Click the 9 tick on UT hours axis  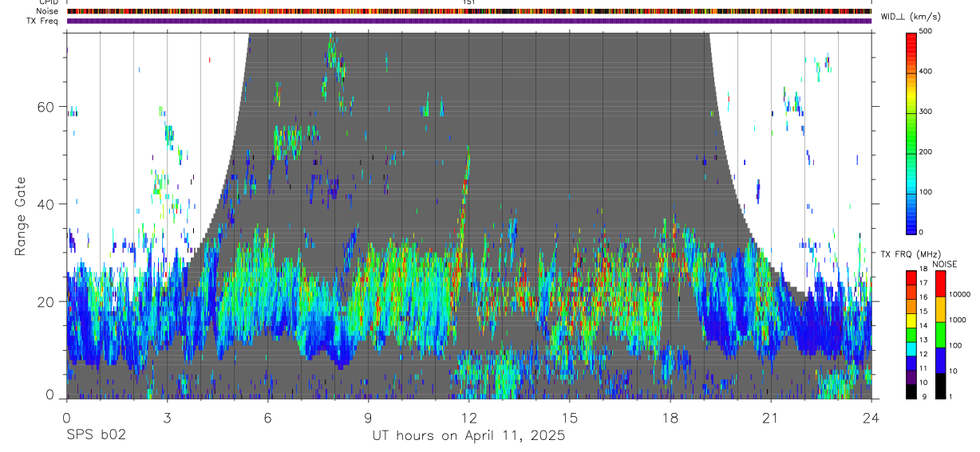tap(368, 417)
